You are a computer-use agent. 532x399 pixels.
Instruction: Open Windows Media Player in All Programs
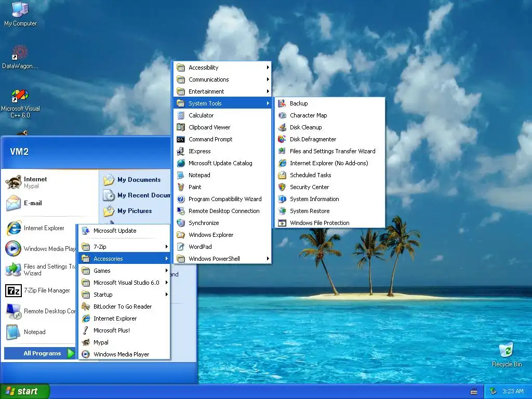tap(124, 354)
